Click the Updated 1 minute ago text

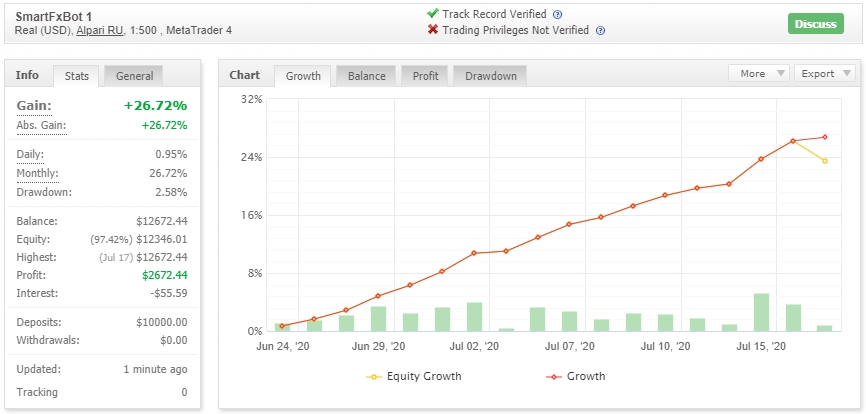[155, 369]
